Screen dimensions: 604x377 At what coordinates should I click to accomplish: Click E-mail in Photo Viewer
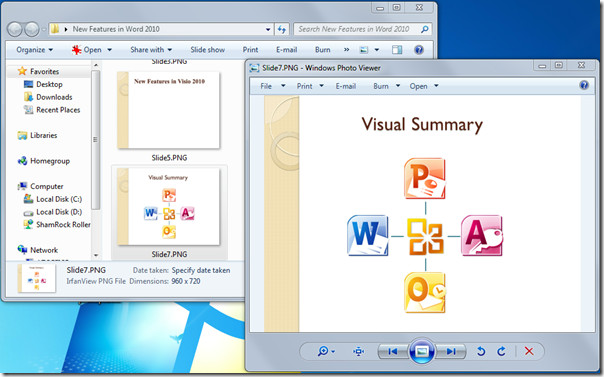pyautogui.click(x=346, y=86)
